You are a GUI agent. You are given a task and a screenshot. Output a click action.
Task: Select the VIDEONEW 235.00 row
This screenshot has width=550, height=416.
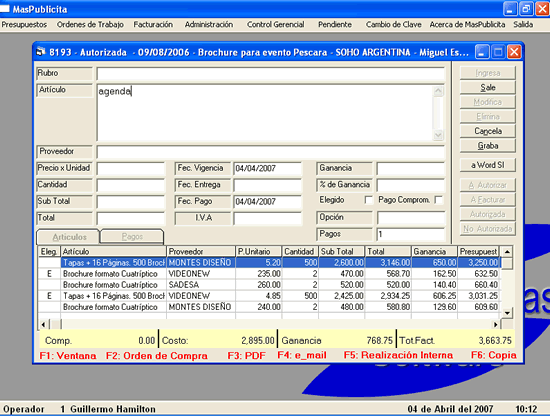click(x=269, y=274)
